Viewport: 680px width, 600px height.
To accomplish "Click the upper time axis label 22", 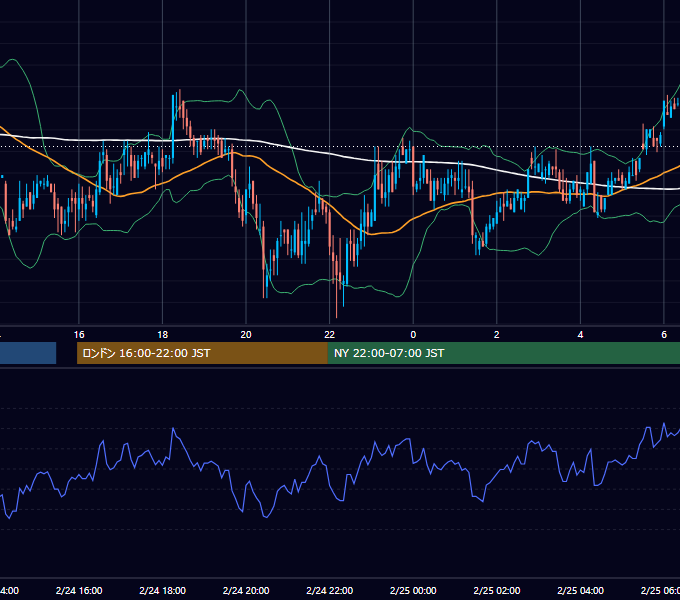I will tap(330, 335).
